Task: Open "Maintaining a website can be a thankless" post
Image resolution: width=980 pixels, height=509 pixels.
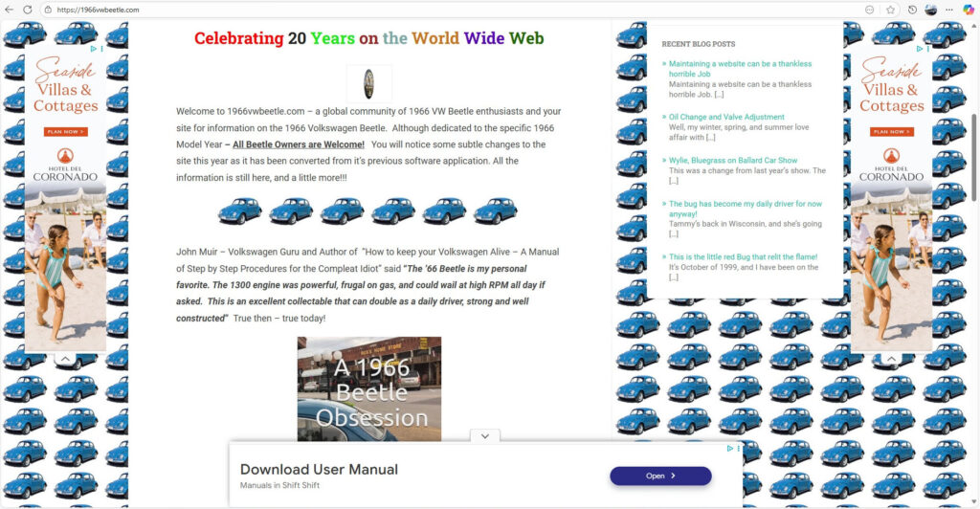Action: coord(739,63)
